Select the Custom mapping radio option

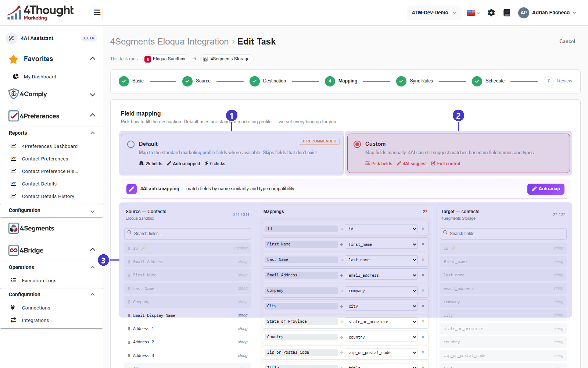pyautogui.click(x=357, y=144)
